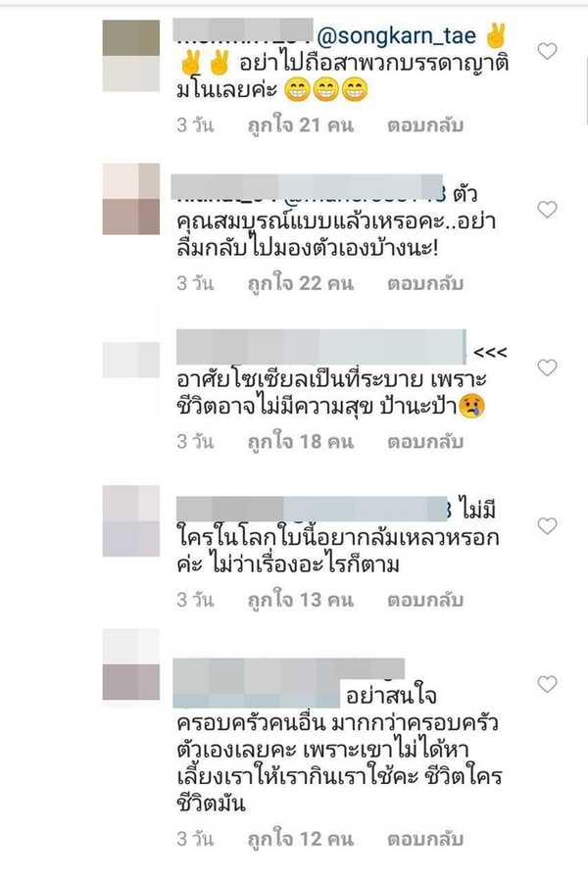Like the comment mentioning @songkarn_tae

click(x=547, y=51)
